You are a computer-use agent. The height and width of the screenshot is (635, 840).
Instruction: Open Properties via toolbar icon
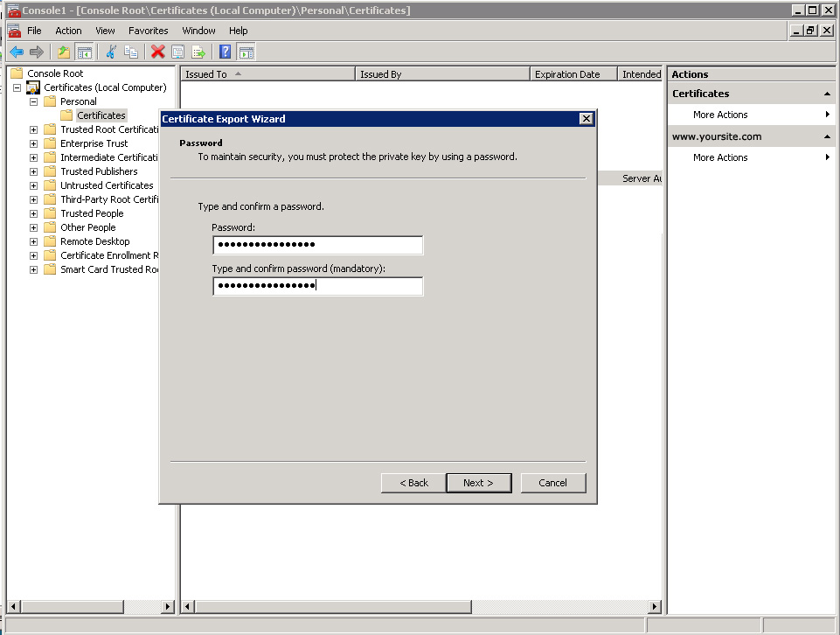click(177, 52)
